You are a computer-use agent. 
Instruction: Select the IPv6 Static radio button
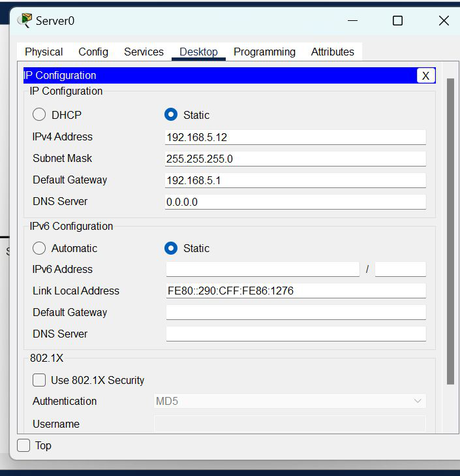click(171, 248)
